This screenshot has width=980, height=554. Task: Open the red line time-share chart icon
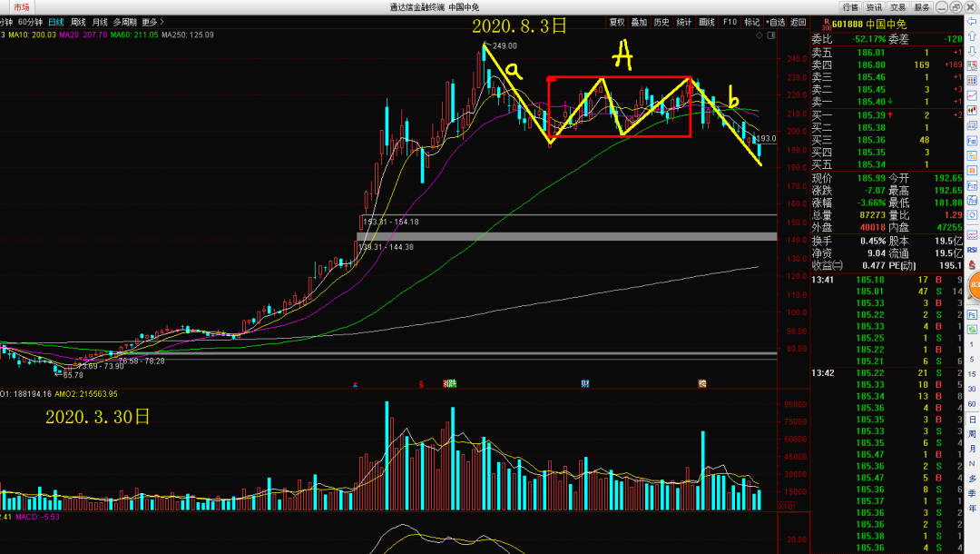pyautogui.click(x=972, y=95)
